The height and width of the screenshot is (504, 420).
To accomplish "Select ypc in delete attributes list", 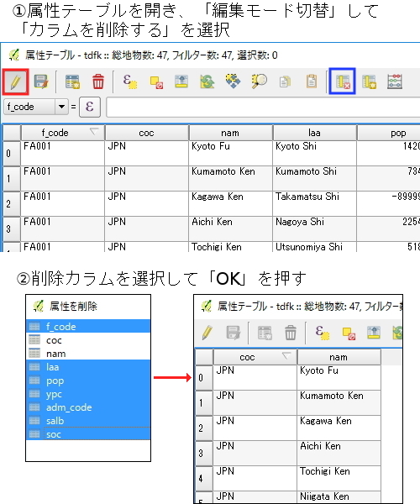I will 88,394.
